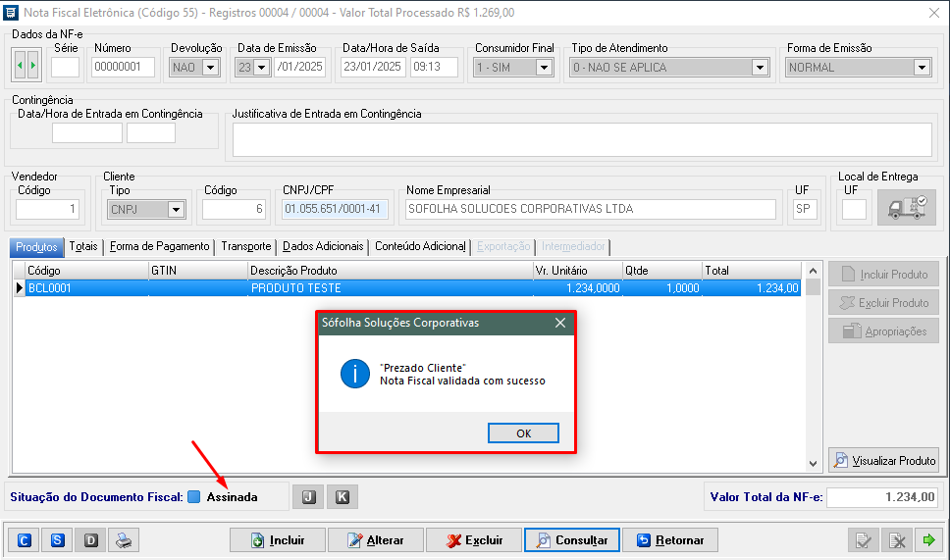Click the printer icon

click(x=124, y=539)
